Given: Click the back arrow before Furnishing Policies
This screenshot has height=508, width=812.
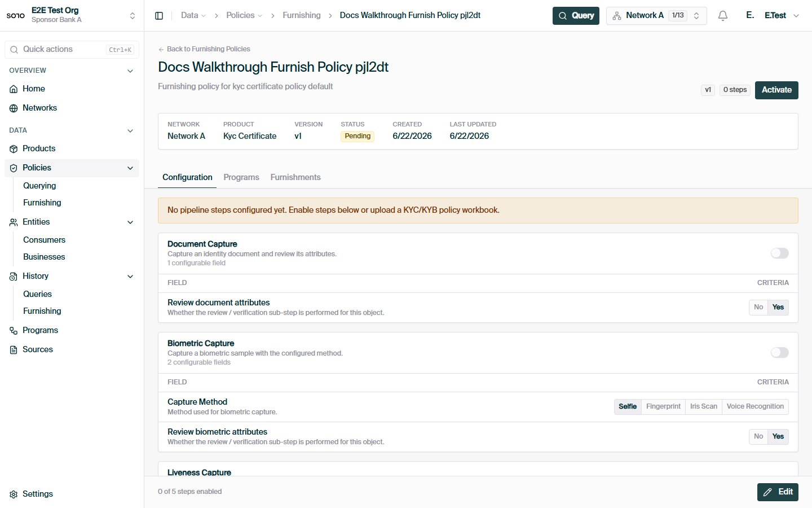Looking at the screenshot, I should point(161,49).
